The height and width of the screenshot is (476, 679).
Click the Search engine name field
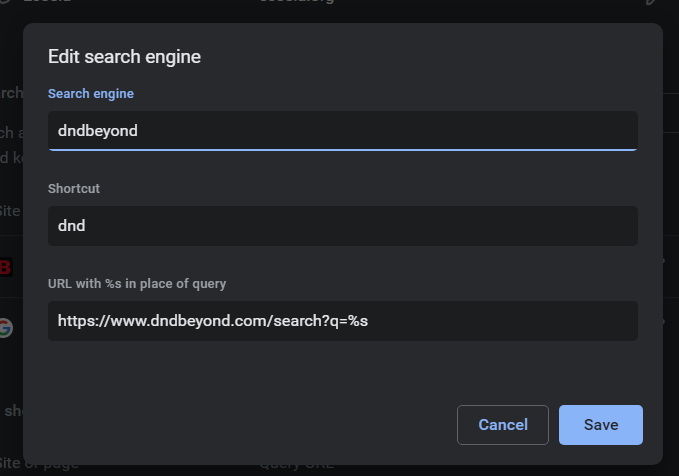point(343,131)
